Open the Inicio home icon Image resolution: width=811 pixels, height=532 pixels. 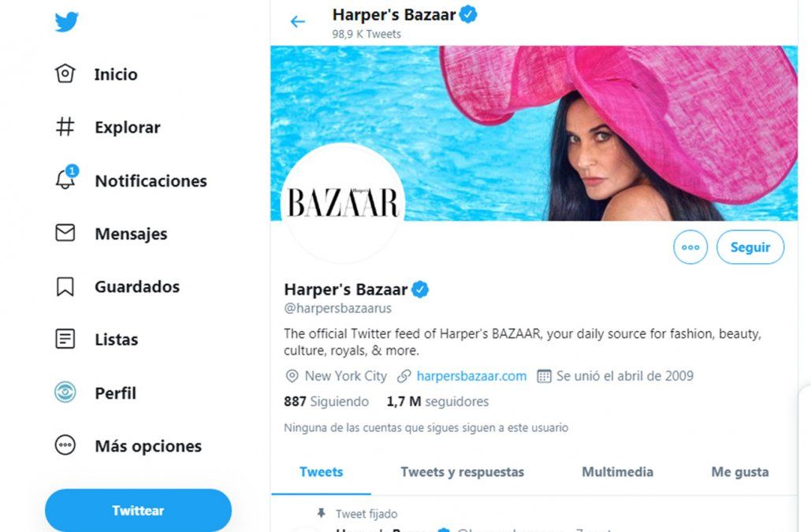coord(65,73)
